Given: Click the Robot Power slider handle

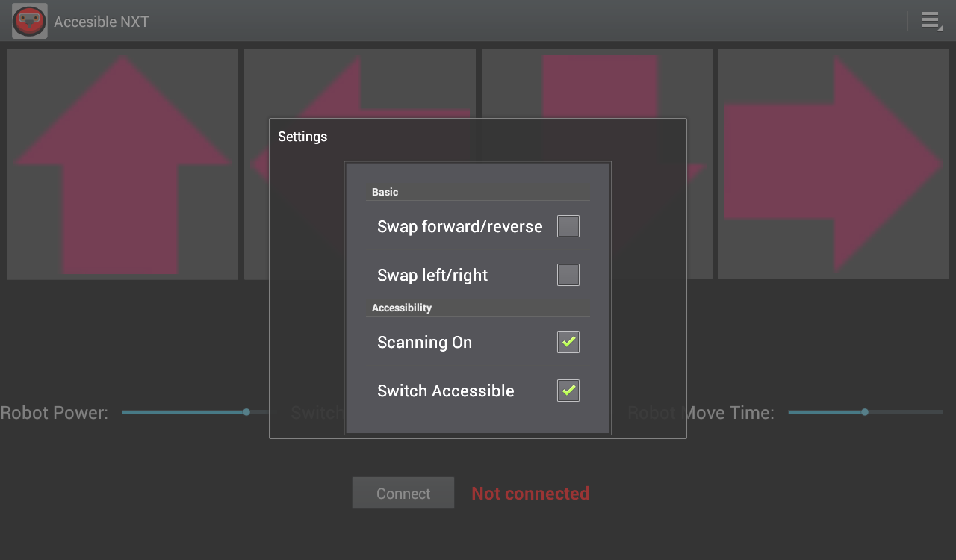Looking at the screenshot, I should (246, 412).
